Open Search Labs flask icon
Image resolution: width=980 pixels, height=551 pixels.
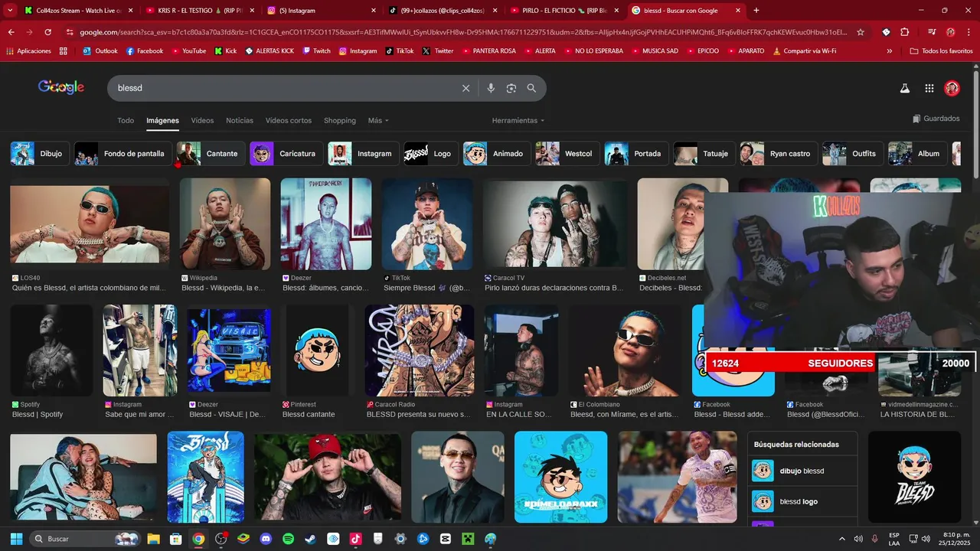point(904,88)
